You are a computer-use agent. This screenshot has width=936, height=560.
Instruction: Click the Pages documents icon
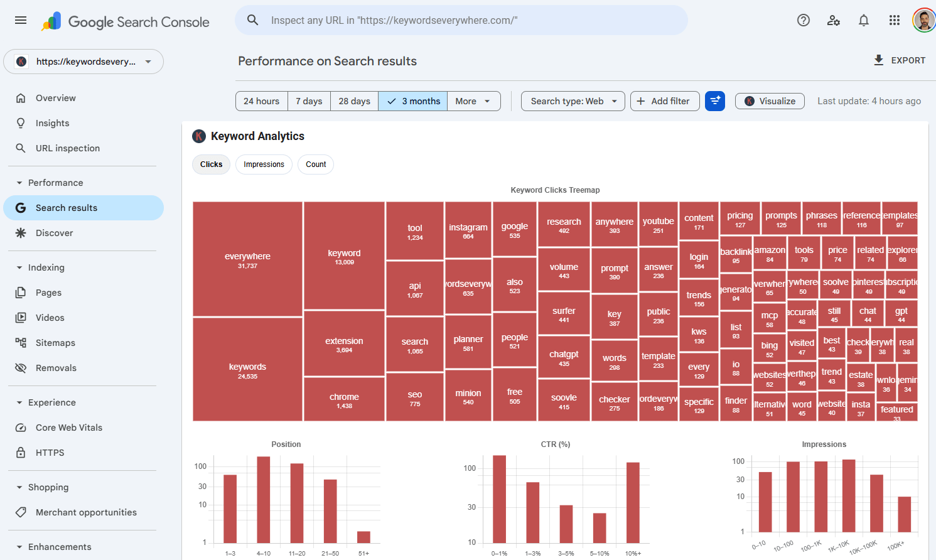click(x=21, y=293)
